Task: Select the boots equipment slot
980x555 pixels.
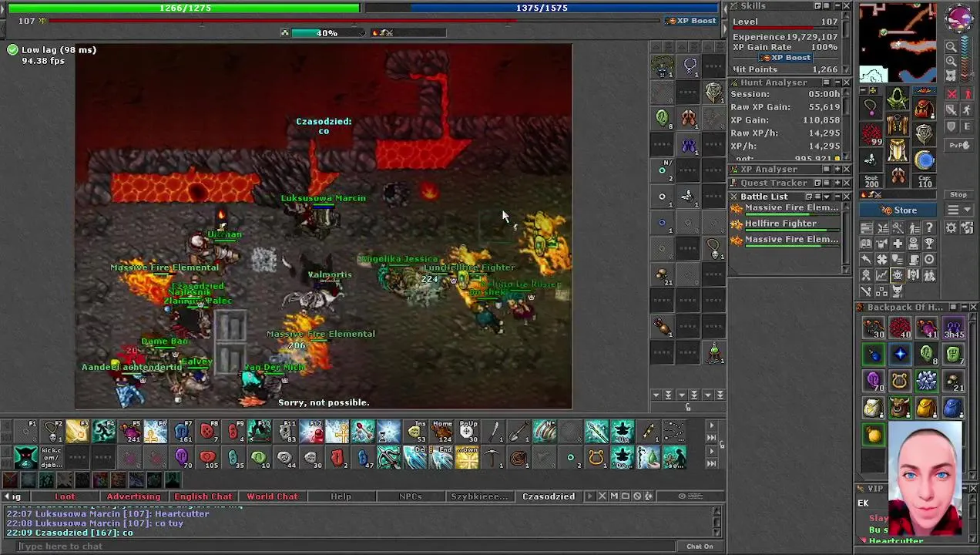Action: [x=898, y=176]
